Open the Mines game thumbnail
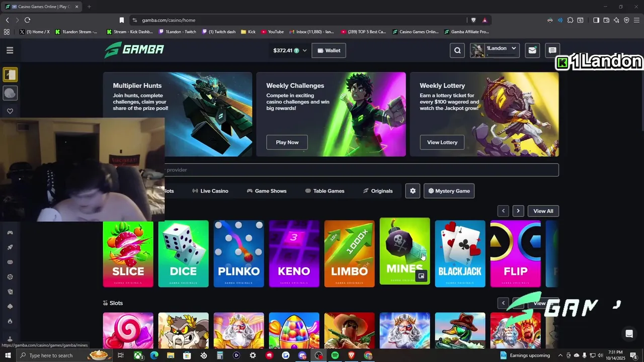The image size is (644, 362). click(405, 251)
